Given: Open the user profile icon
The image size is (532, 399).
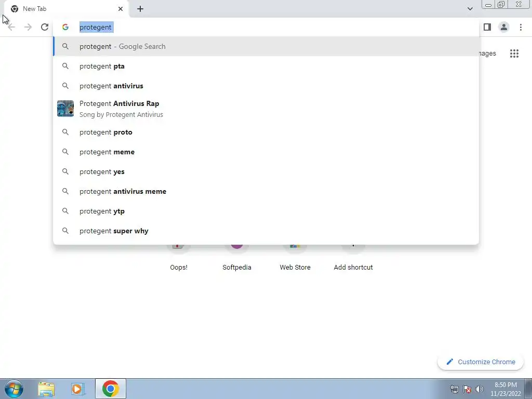Looking at the screenshot, I should pyautogui.click(x=504, y=27).
